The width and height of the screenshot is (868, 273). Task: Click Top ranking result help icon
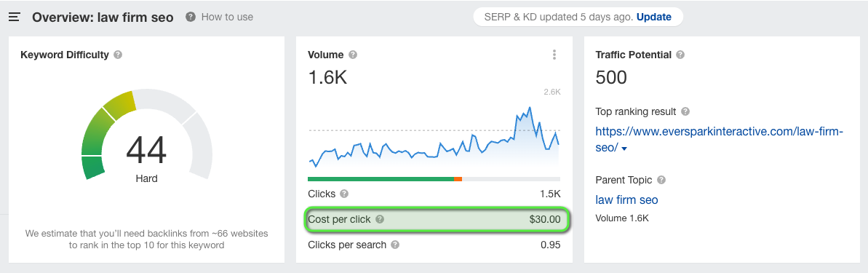pyautogui.click(x=685, y=111)
